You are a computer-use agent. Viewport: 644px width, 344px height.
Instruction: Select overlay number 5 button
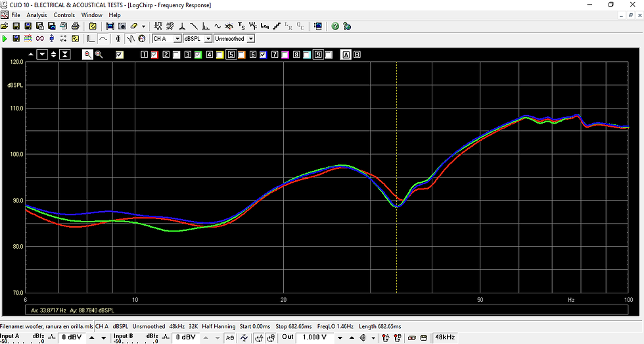[231, 55]
